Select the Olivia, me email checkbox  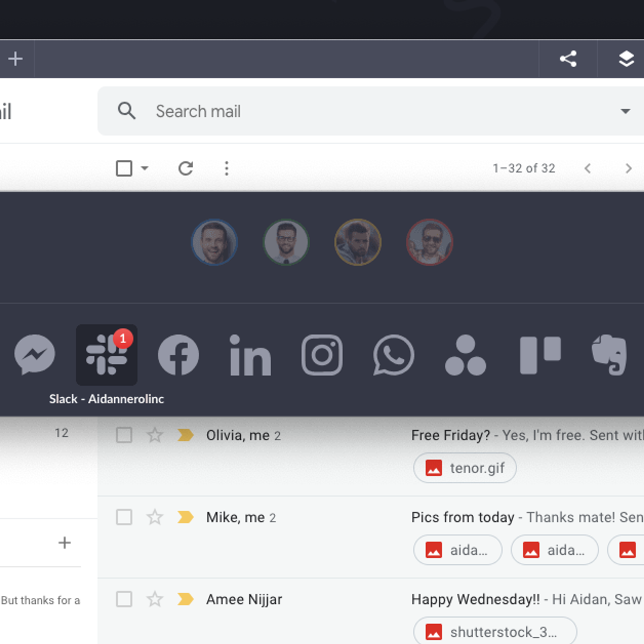click(124, 435)
